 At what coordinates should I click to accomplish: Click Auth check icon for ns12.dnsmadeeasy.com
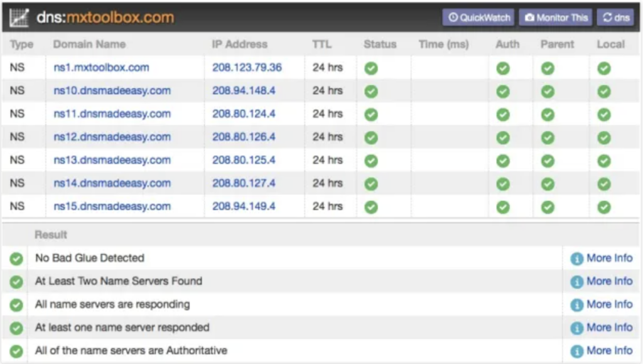[503, 137]
